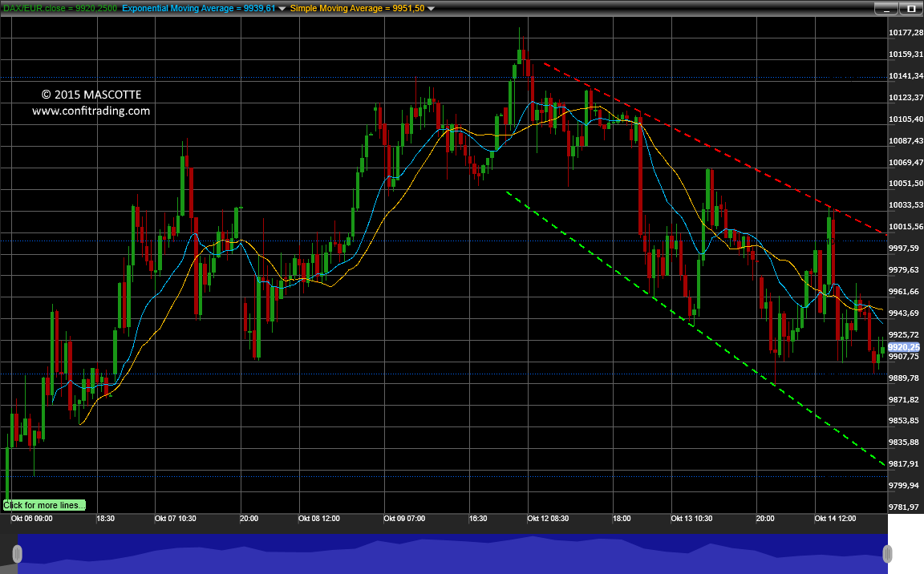
Task: Click the Okt 06 09:00 time axis label
Action: click(x=32, y=519)
